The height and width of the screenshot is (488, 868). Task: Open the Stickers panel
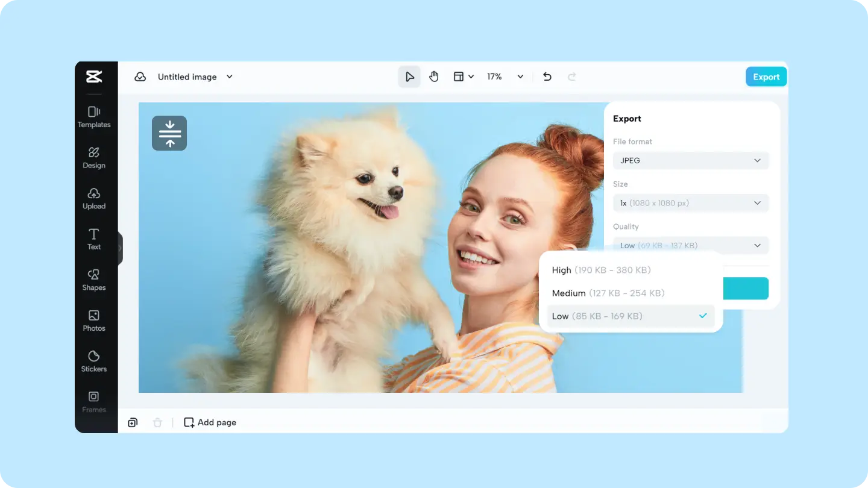click(x=94, y=361)
